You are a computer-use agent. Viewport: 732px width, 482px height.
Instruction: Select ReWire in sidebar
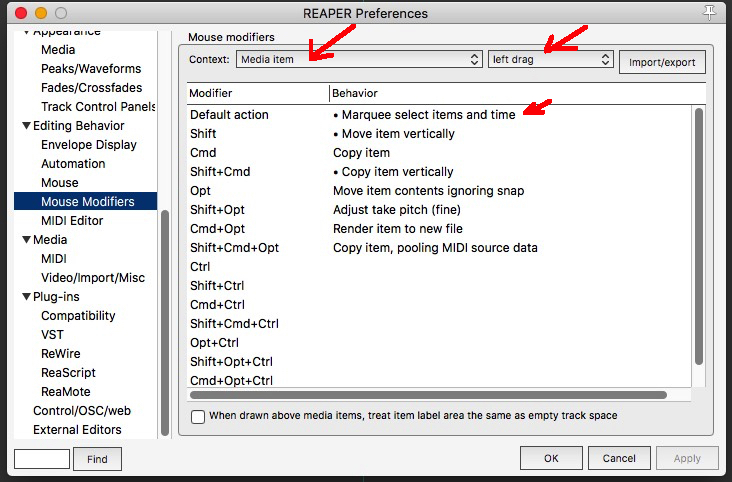(x=61, y=354)
